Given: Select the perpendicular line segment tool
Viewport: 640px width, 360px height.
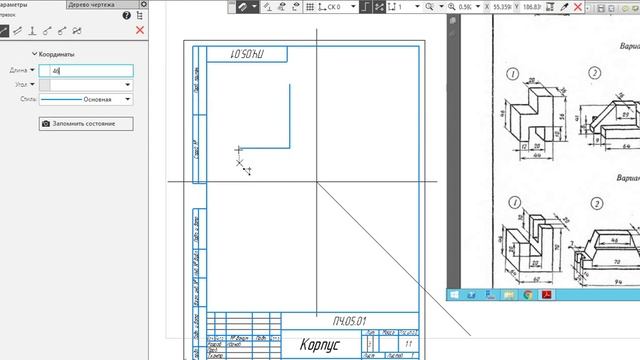Looking at the screenshot, I should point(32,31).
